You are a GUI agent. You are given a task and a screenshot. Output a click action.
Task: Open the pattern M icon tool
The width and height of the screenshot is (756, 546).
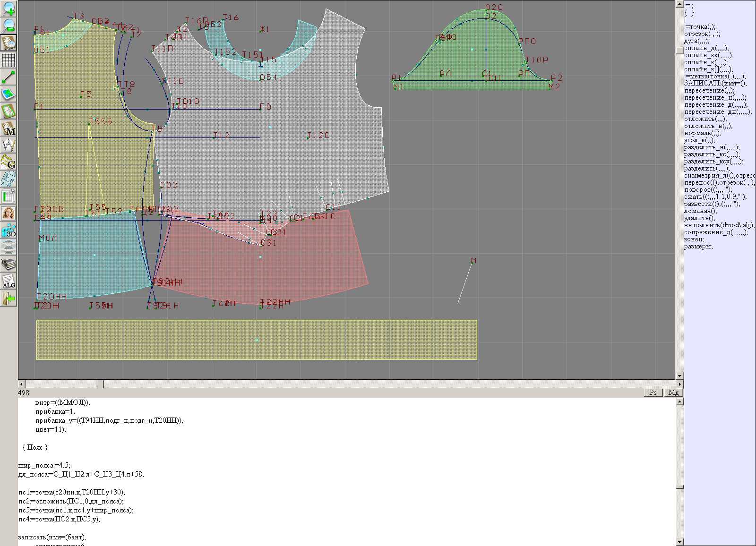pyautogui.click(x=9, y=128)
